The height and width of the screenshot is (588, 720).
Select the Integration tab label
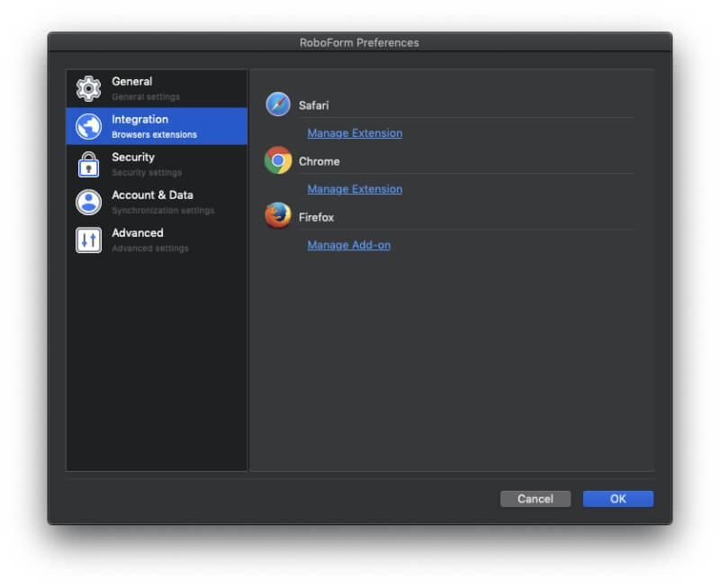tap(140, 120)
